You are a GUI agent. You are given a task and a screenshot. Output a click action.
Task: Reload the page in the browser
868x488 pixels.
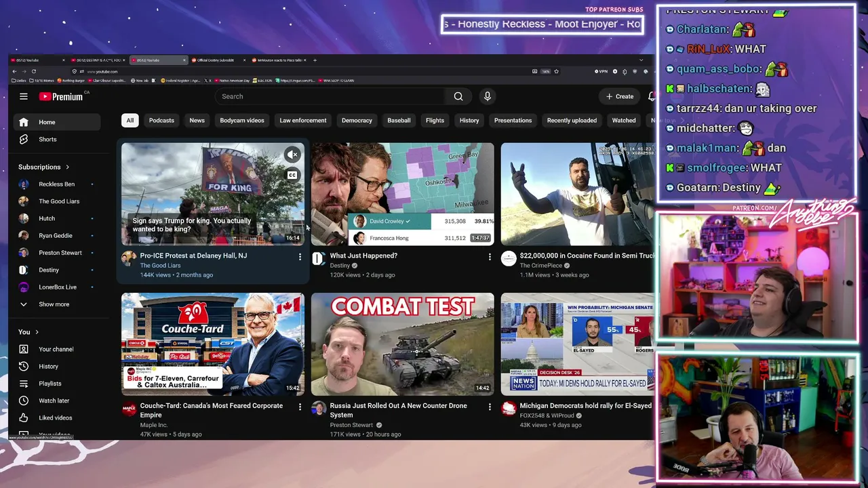tap(34, 71)
